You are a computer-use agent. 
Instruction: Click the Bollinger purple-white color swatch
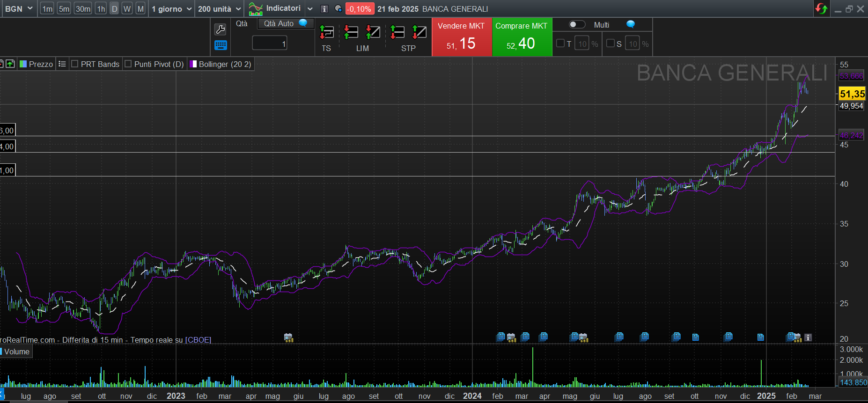click(193, 64)
